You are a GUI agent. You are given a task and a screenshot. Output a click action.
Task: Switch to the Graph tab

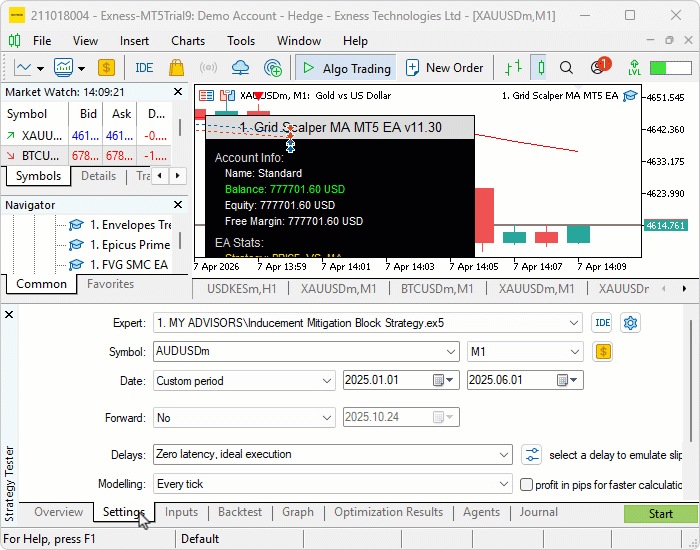[x=298, y=512]
